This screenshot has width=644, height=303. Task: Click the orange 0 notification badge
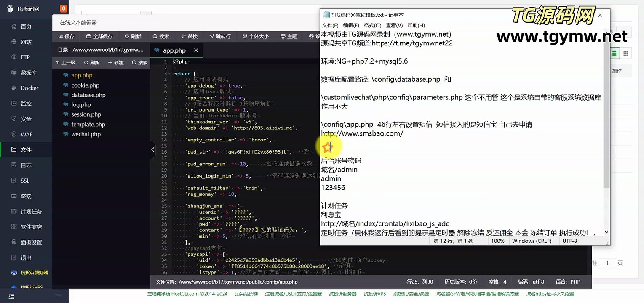tap(64, 8)
